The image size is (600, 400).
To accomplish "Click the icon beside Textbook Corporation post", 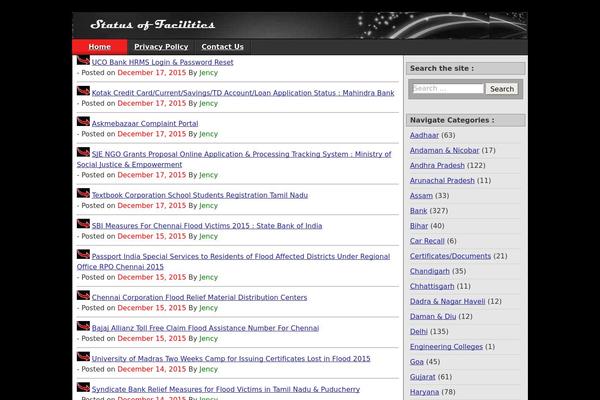I will (x=83, y=193).
